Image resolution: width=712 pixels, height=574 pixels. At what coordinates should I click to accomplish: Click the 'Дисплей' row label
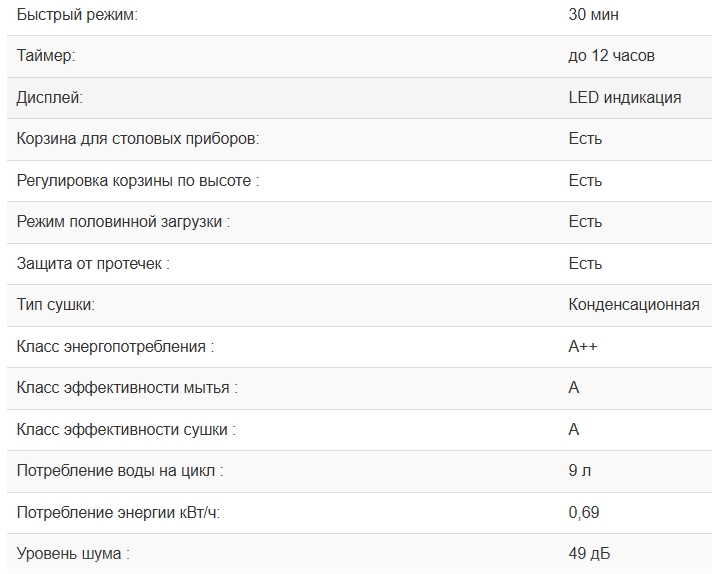[x=50, y=97]
